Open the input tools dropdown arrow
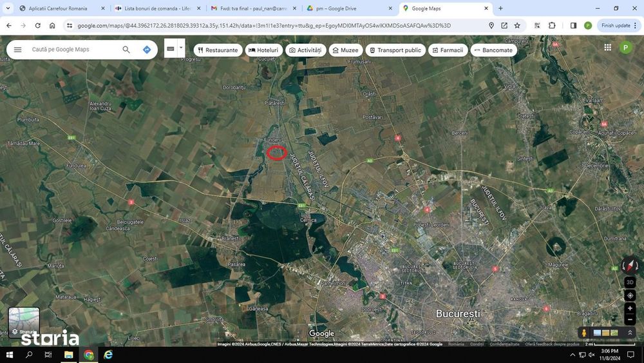Image resolution: width=644 pixels, height=363 pixels. pos(181,48)
